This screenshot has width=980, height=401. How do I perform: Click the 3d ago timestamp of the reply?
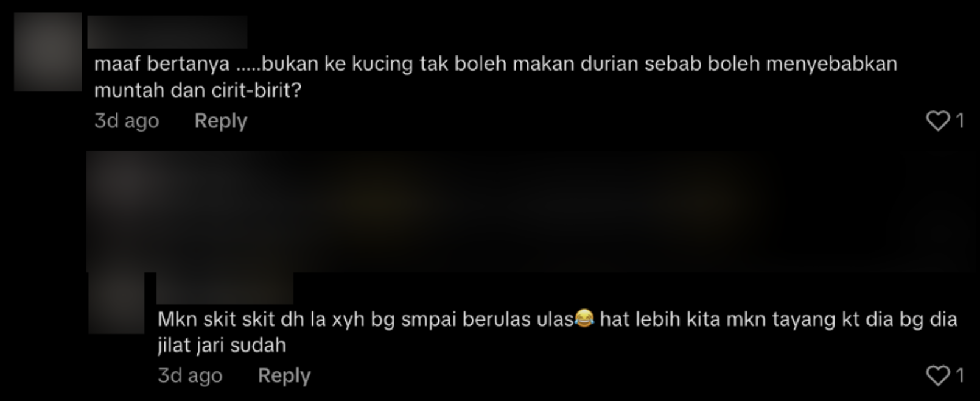pyautogui.click(x=190, y=375)
